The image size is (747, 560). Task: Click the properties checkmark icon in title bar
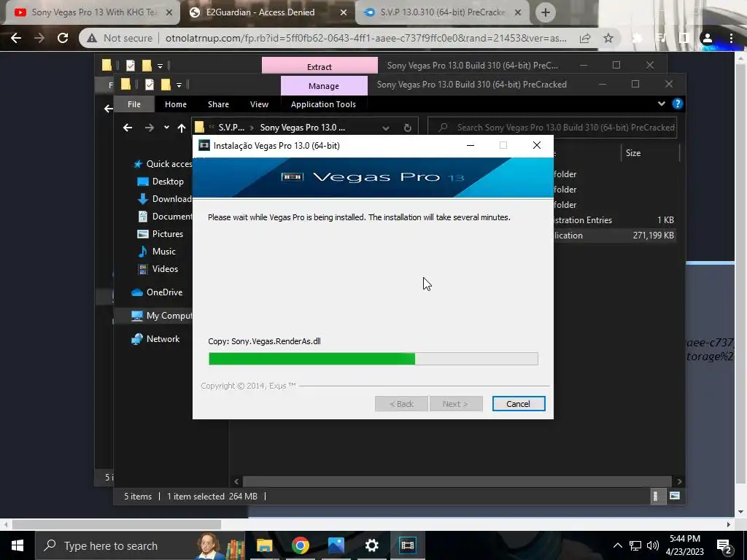point(149,85)
